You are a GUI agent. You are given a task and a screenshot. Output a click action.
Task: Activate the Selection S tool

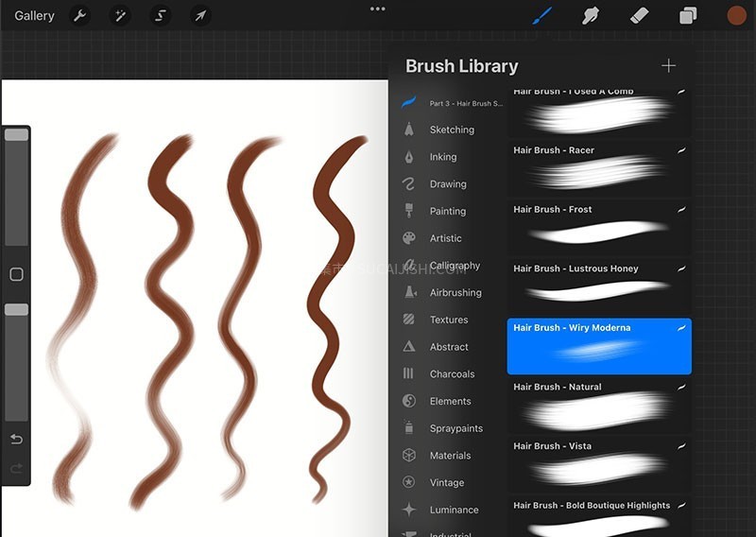click(161, 16)
